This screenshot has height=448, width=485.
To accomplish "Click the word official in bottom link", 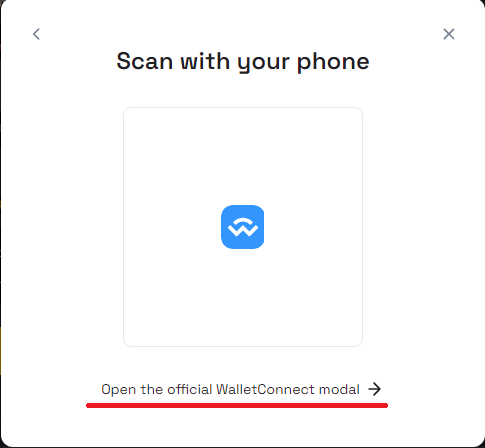I will [189, 389].
